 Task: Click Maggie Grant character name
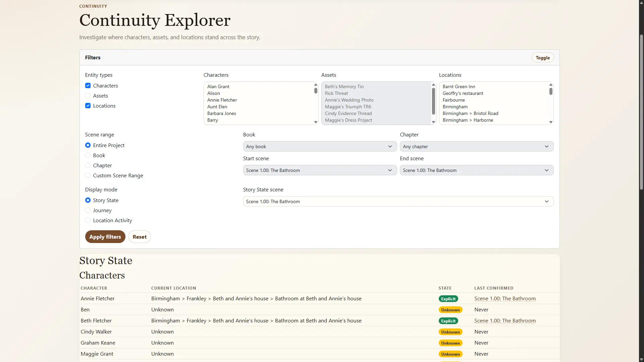97,354
